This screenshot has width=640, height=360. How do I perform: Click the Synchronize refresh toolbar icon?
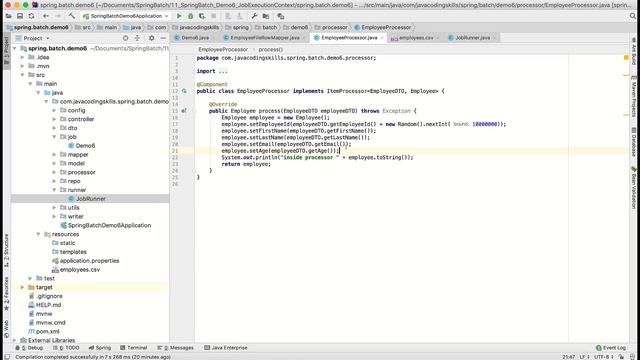point(31,16)
